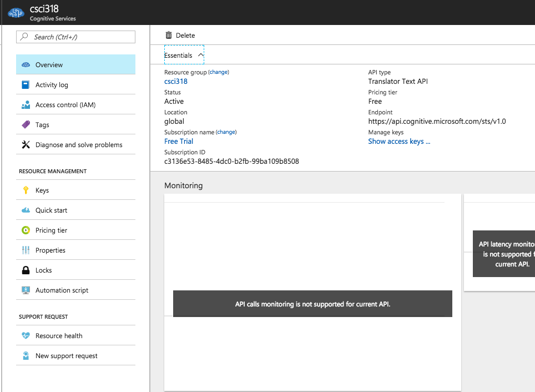Click the Properties sliders icon
Screen dimensions: 535x392
click(26, 250)
